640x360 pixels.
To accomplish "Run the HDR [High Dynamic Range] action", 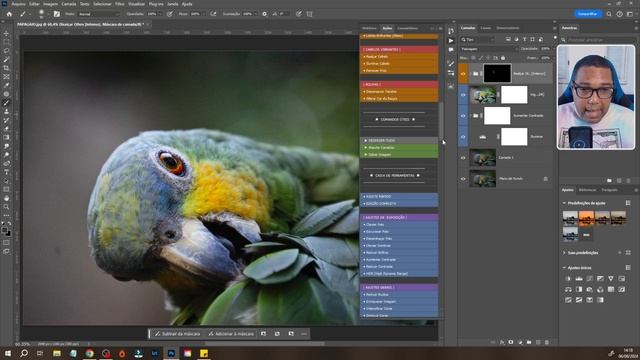I will 399,273.
